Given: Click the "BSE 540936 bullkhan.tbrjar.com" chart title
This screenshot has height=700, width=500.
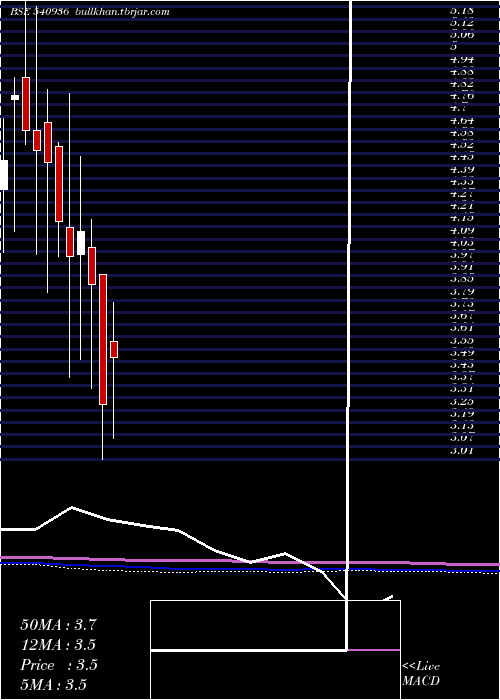Looking at the screenshot, I should [90, 12].
